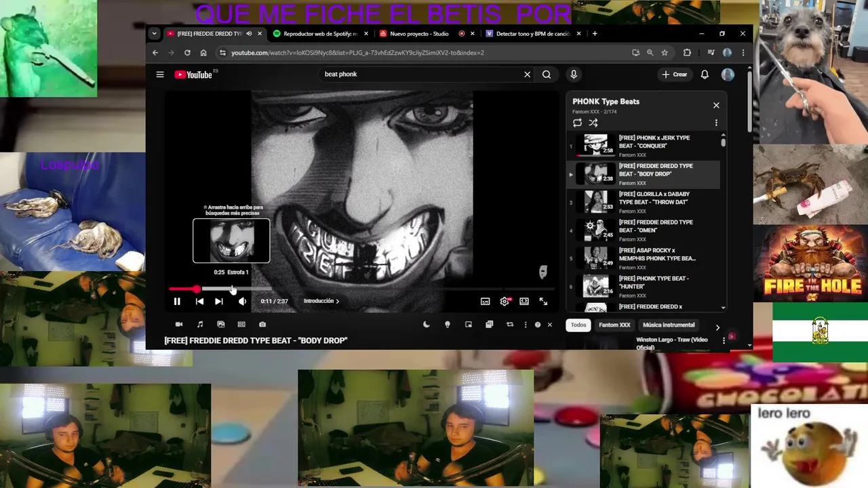Open player settings gear
Image resolution: width=868 pixels, height=488 pixels.
[505, 302]
